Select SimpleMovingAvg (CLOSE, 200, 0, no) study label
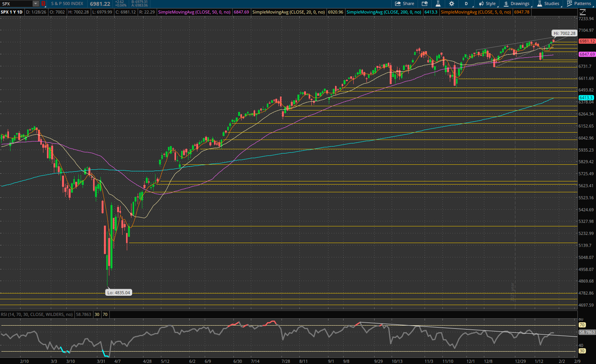 [384, 12]
